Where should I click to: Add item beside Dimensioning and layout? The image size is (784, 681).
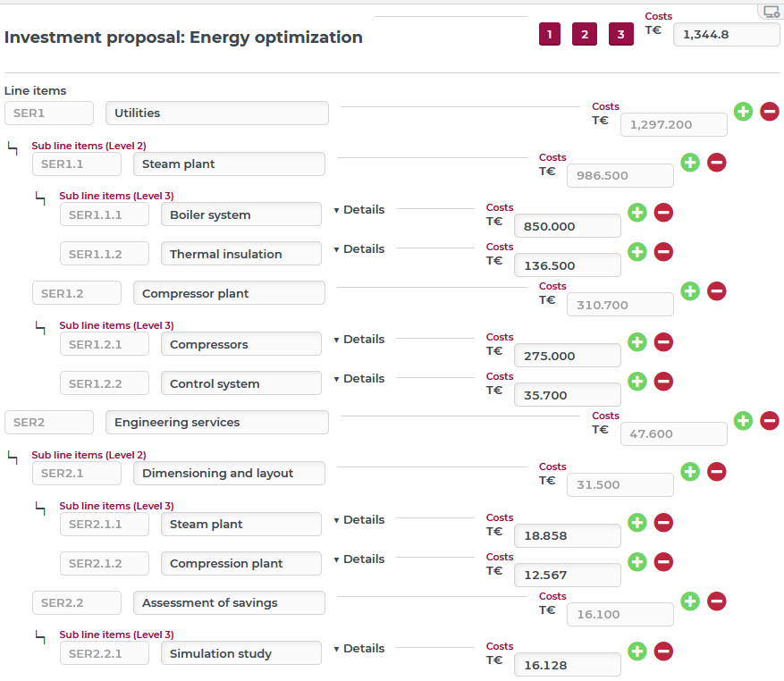[690, 472]
